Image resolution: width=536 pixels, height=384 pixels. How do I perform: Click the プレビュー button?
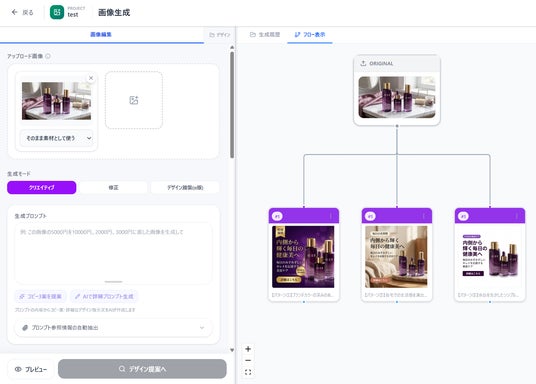(31, 369)
